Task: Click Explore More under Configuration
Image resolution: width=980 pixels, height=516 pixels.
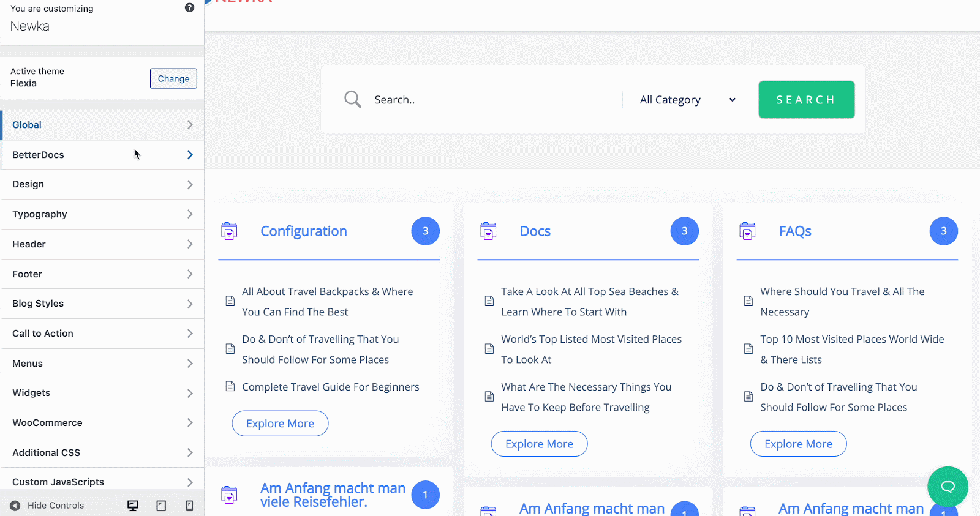Action: click(280, 424)
